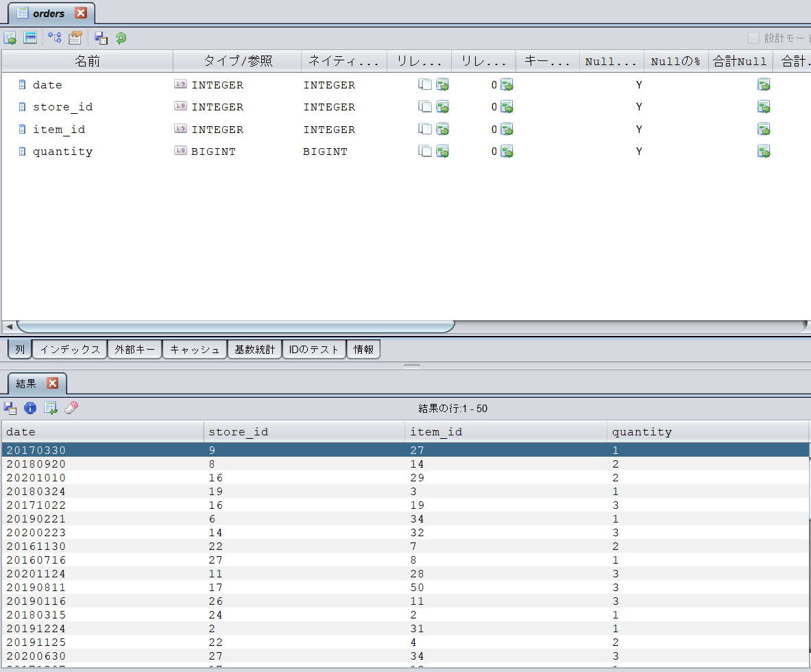
Task: Click the blue info icon in results toolbar
Action: coord(30,408)
